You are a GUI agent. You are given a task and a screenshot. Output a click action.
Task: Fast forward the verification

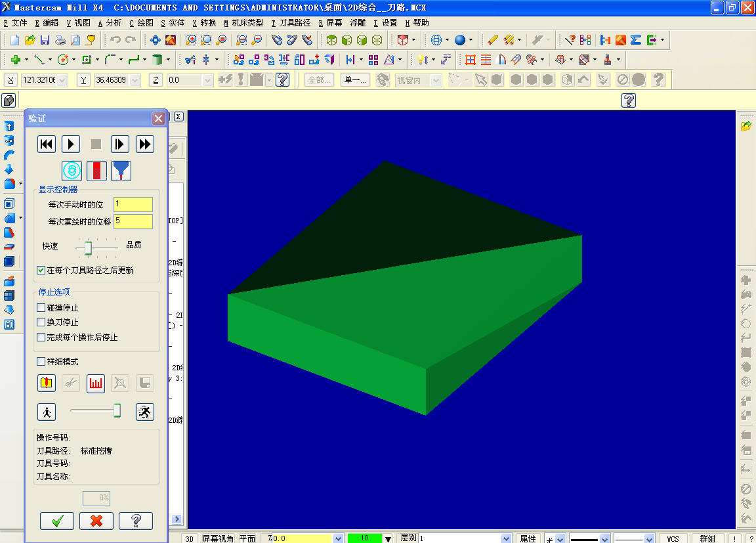click(x=144, y=144)
